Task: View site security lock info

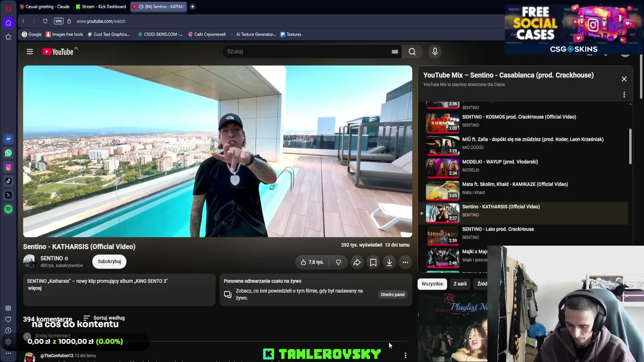Action: (69, 21)
